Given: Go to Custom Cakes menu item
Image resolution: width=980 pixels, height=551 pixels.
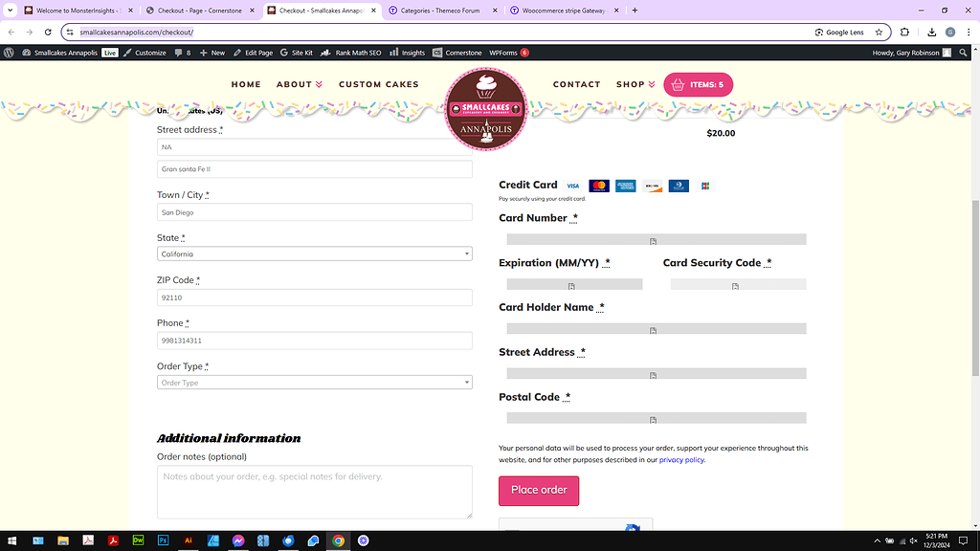Looking at the screenshot, I should (379, 84).
